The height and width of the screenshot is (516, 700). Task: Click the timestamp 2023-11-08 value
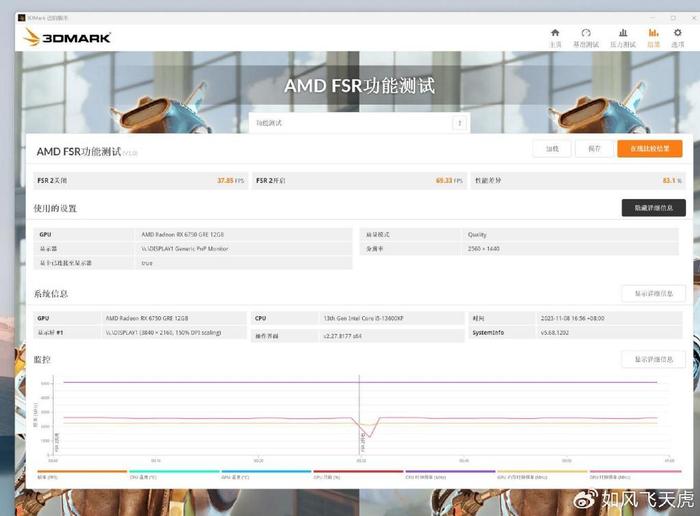tap(572, 318)
